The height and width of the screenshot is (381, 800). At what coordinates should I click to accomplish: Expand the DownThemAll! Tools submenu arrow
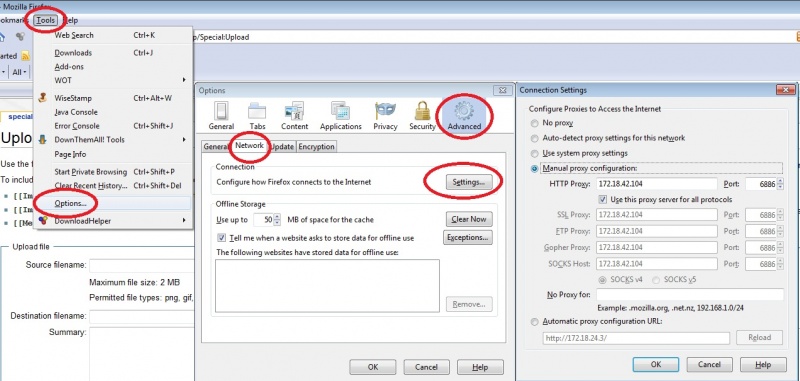click(x=184, y=140)
